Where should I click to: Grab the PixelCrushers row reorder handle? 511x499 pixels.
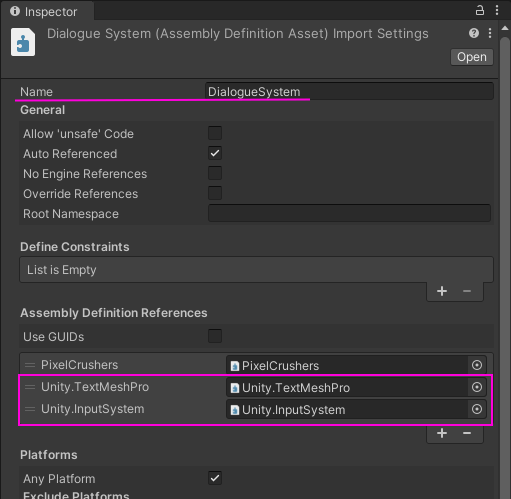pyautogui.click(x=30, y=365)
